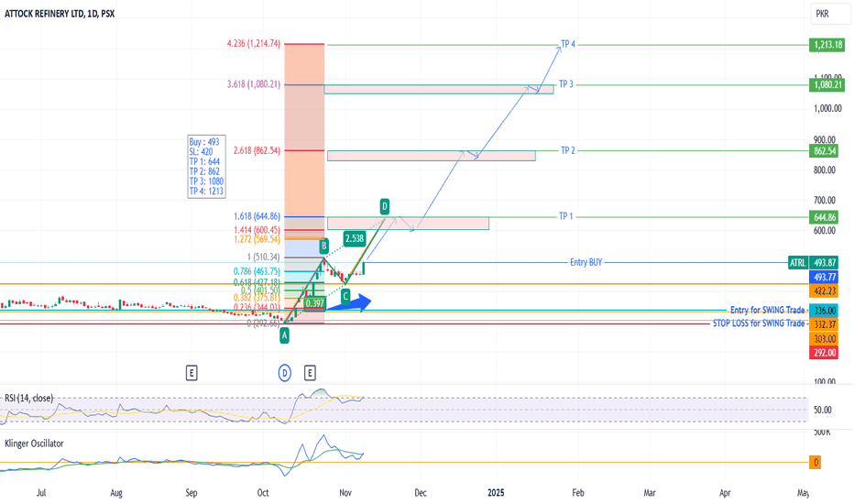Select pattern point B label
Viewport: 854px width, 504px height.
click(324, 246)
